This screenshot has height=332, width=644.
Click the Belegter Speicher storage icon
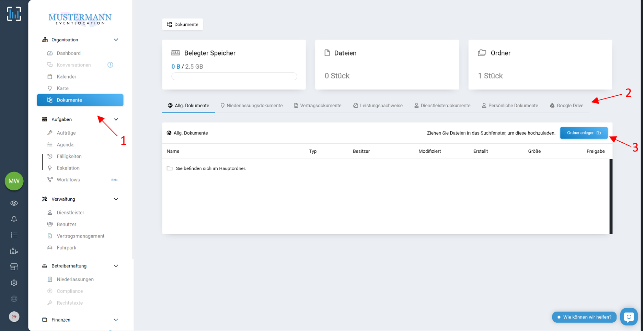175,53
